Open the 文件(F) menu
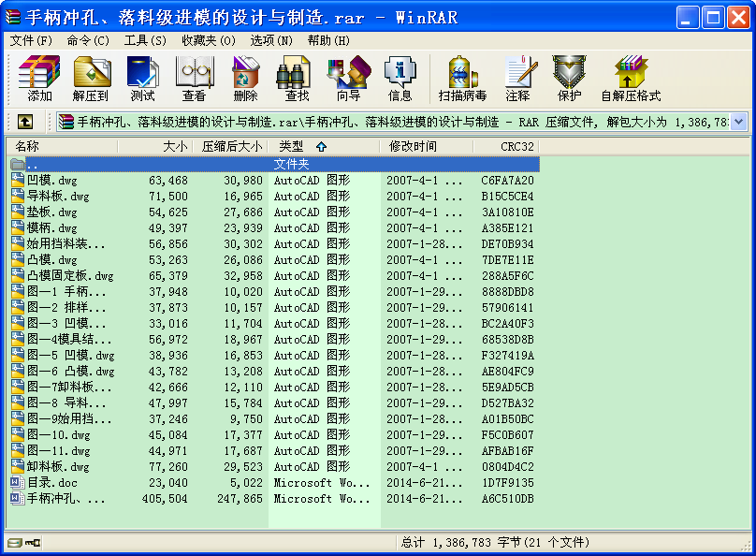This screenshot has width=756, height=556. click(31, 40)
